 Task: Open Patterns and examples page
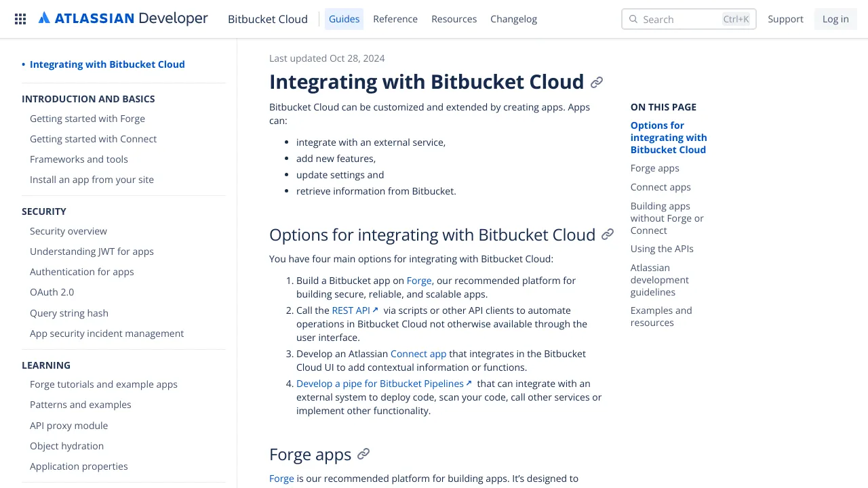(81, 405)
